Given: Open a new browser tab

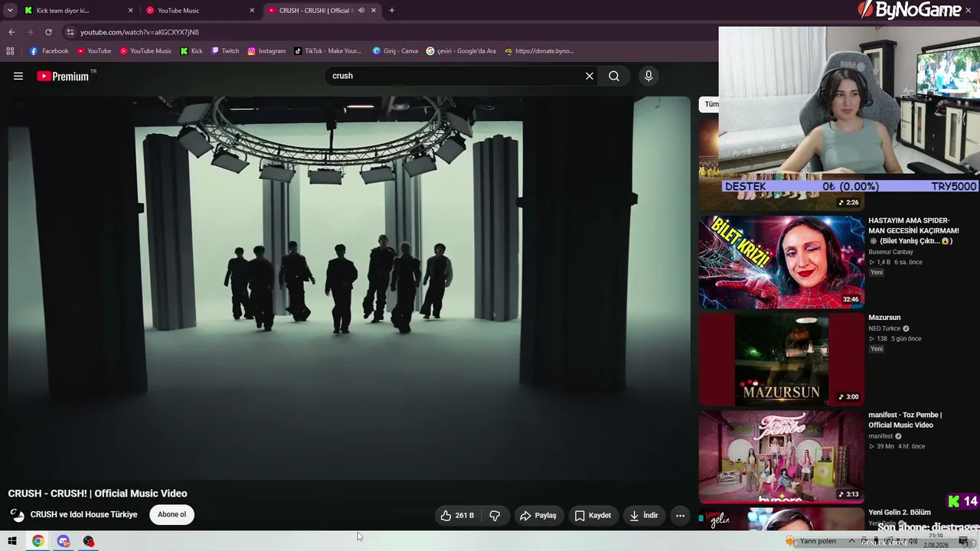Looking at the screenshot, I should pyautogui.click(x=392, y=11).
